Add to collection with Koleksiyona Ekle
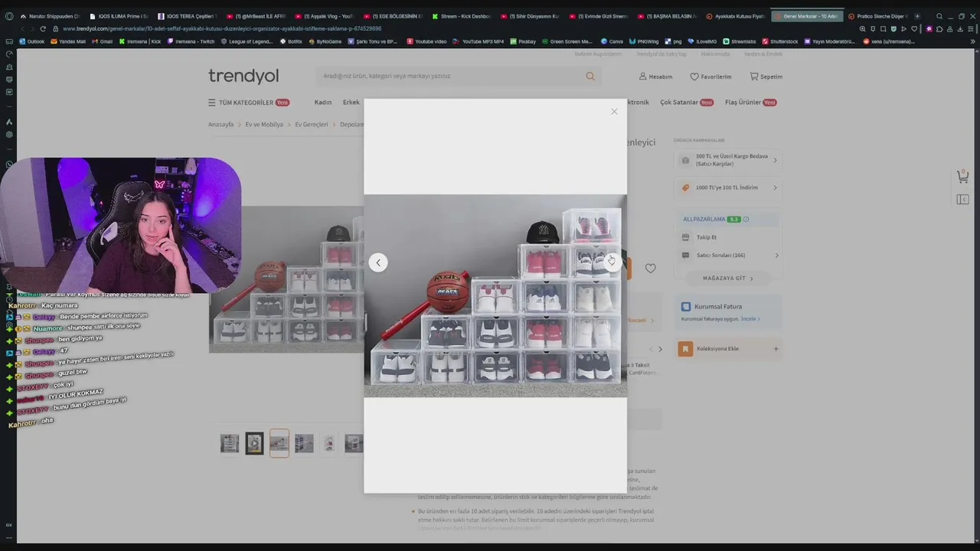 (728, 349)
